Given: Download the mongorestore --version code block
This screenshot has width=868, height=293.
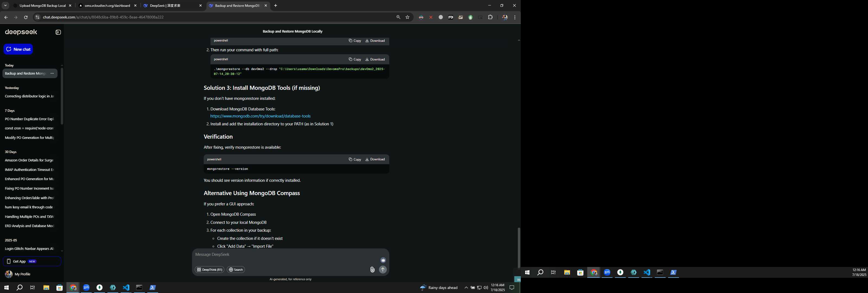Looking at the screenshot, I should (x=375, y=160).
